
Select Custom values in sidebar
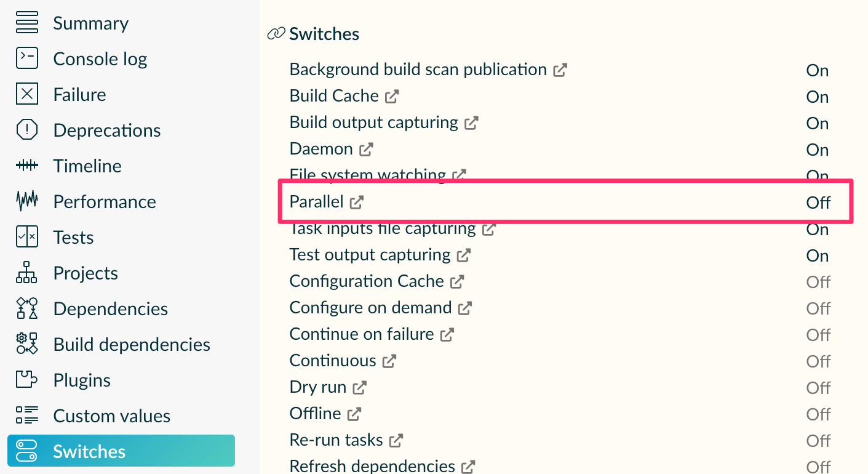tap(111, 416)
